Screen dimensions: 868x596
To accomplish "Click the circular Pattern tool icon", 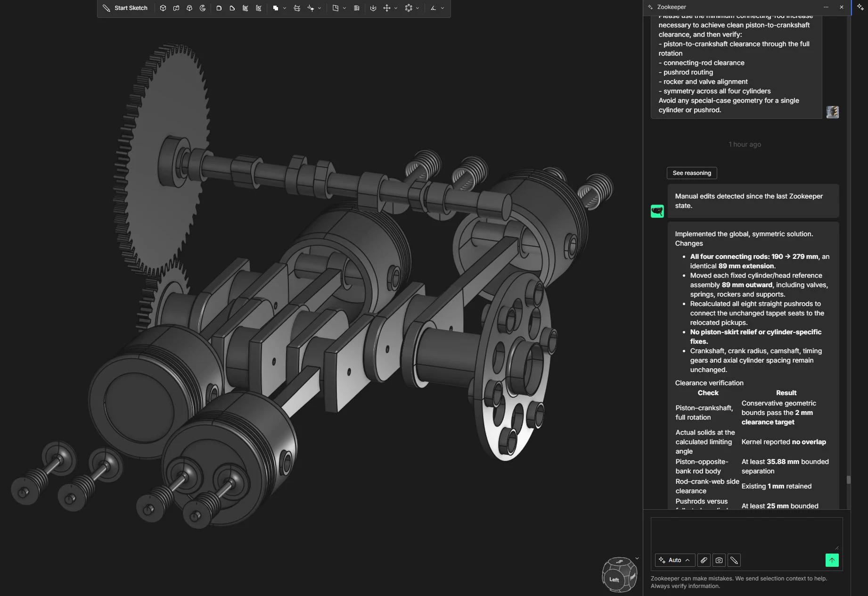I will (409, 8).
